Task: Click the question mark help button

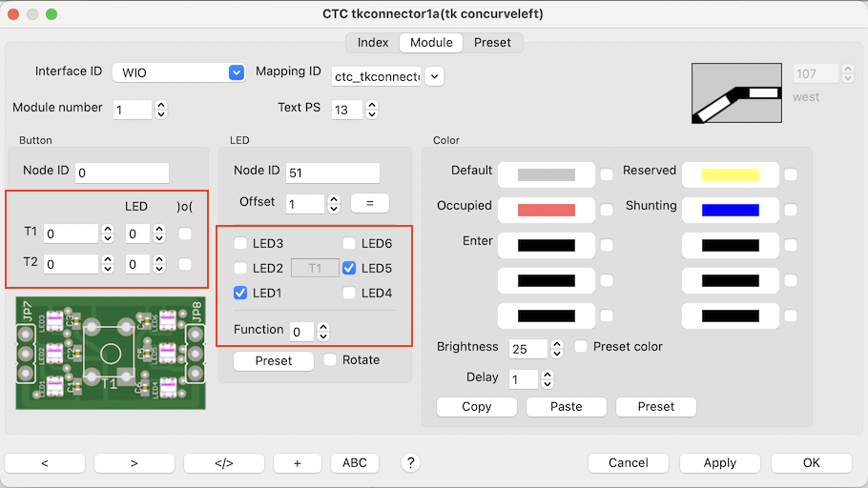Action: [x=411, y=462]
